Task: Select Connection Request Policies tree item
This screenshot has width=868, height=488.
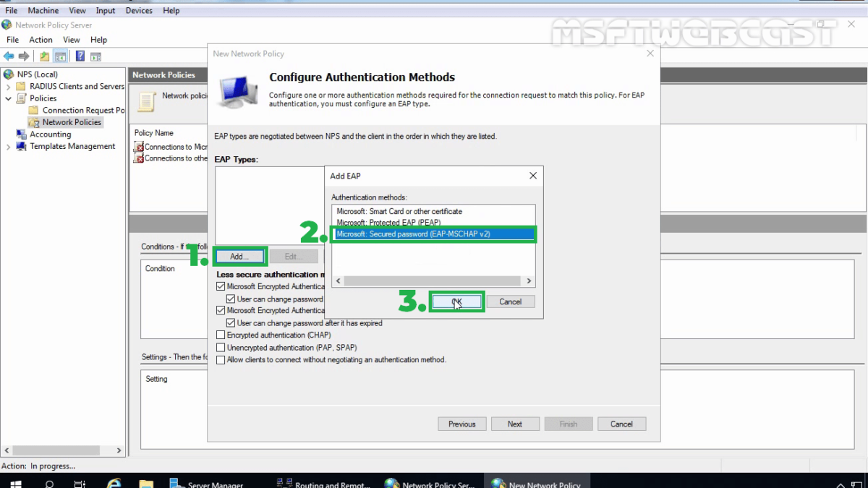Action: tap(83, 110)
